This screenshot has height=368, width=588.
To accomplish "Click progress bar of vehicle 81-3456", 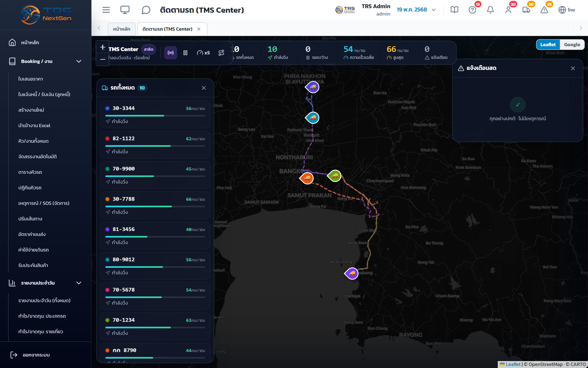I will [x=155, y=237].
